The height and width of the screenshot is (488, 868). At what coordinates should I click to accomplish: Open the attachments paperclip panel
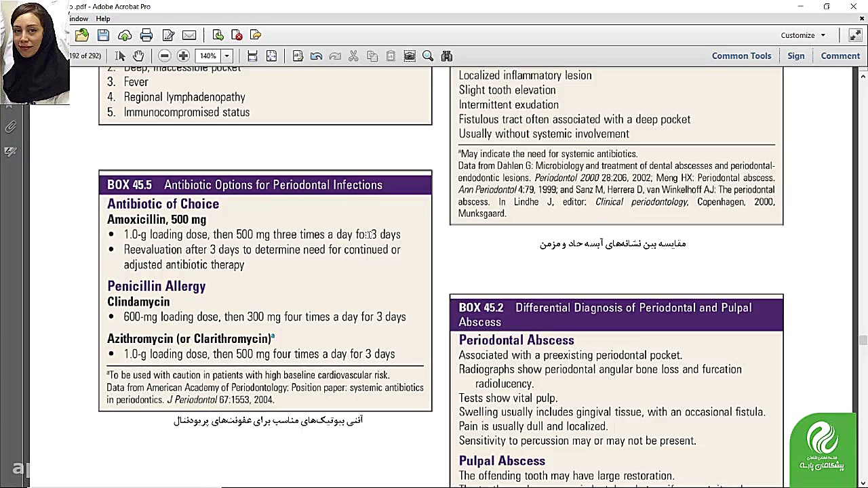(x=10, y=127)
